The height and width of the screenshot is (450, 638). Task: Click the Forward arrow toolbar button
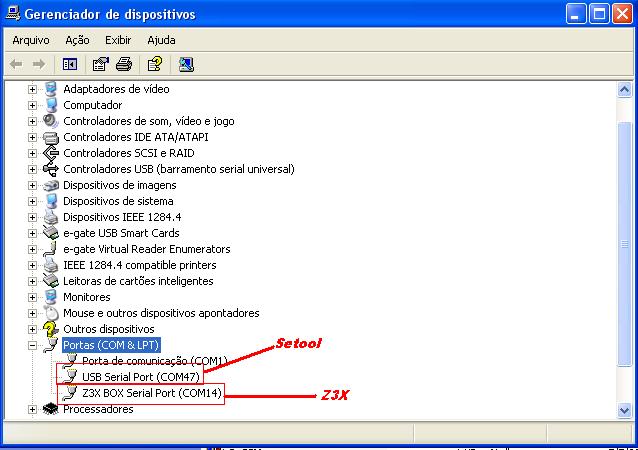tap(39, 64)
